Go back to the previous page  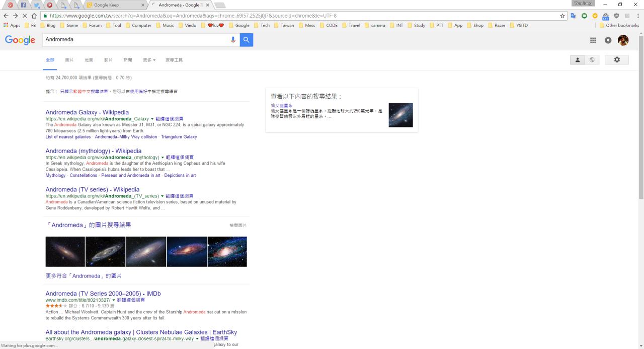coord(6,16)
